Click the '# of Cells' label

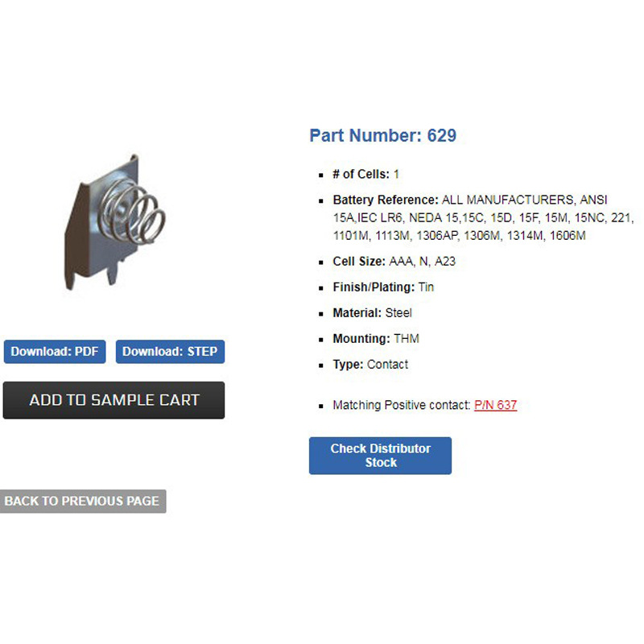click(361, 174)
